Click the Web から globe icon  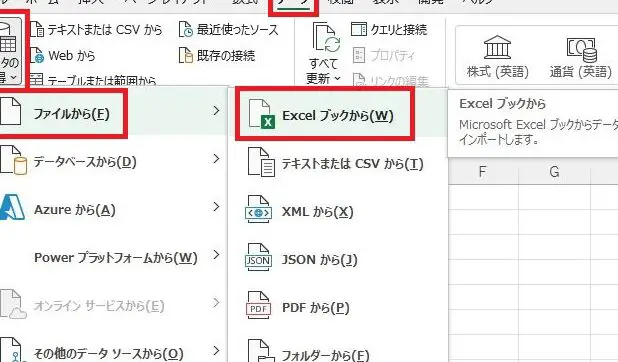point(37,56)
